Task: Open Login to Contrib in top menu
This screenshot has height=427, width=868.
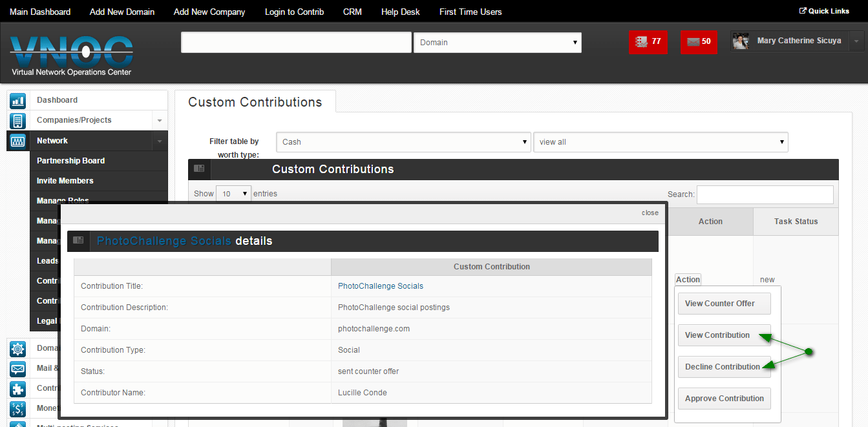Action: pos(294,12)
